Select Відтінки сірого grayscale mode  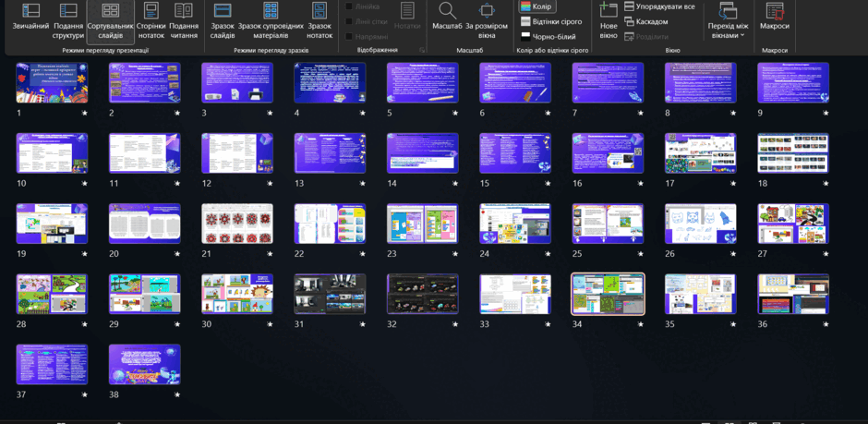point(551,21)
